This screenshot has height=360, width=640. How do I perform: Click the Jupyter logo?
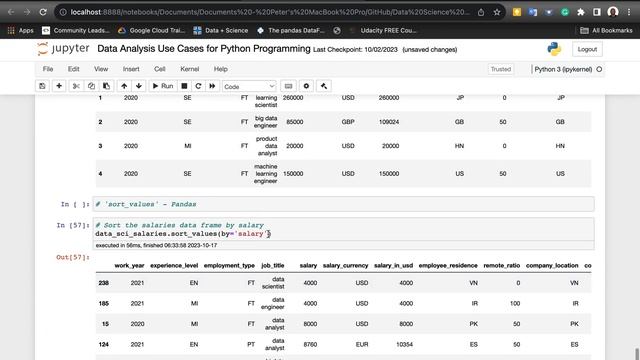click(63, 49)
